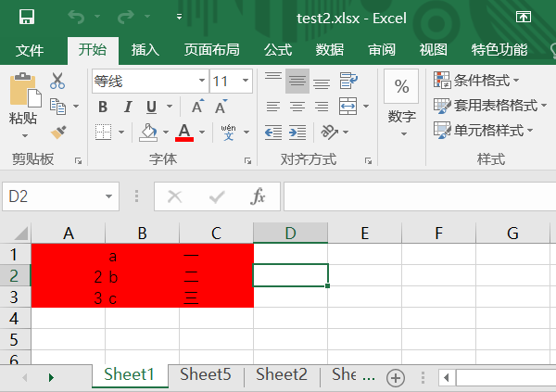The image size is (556, 392).
Task: Toggle middle vertical alignment
Action: pyautogui.click(x=297, y=82)
